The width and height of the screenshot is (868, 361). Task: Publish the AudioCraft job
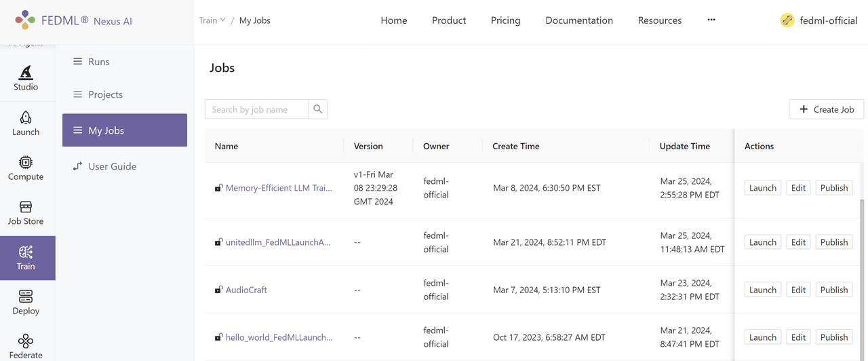pyautogui.click(x=834, y=290)
